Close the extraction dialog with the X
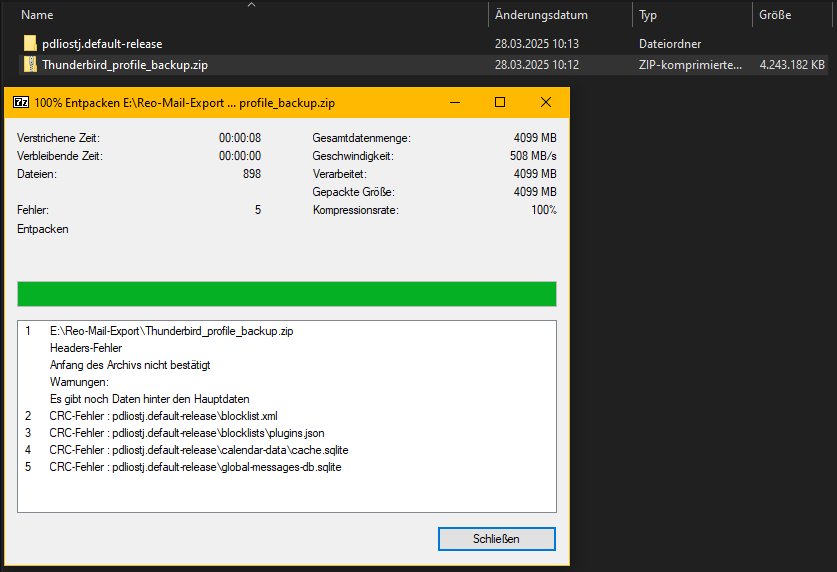837x572 pixels. (x=546, y=102)
